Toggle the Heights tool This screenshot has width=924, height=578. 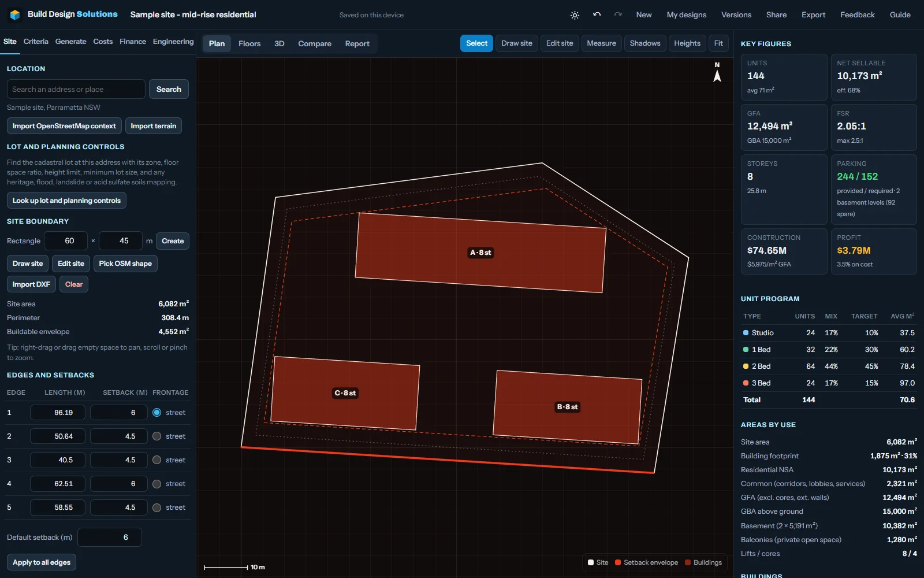687,43
